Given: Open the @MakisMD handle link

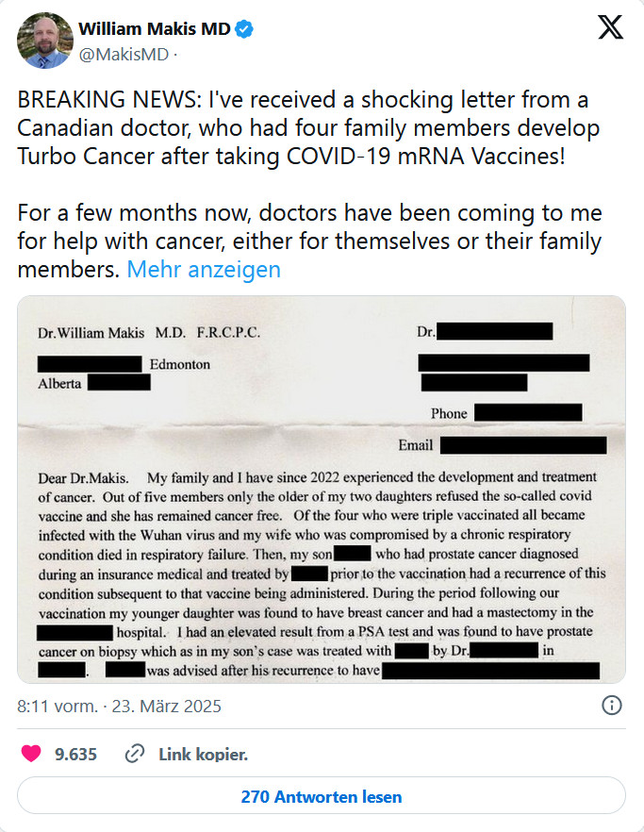Looking at the screenshot, I should click(124, 54).
